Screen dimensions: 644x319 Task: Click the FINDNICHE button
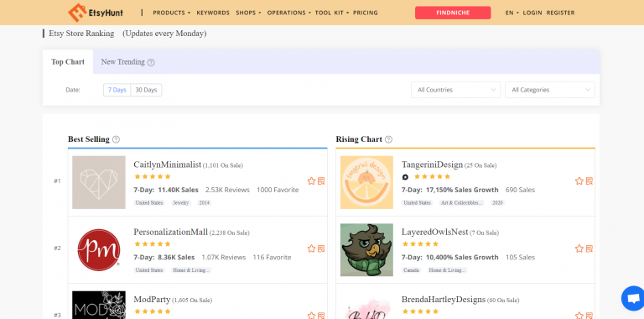point(453,13)
